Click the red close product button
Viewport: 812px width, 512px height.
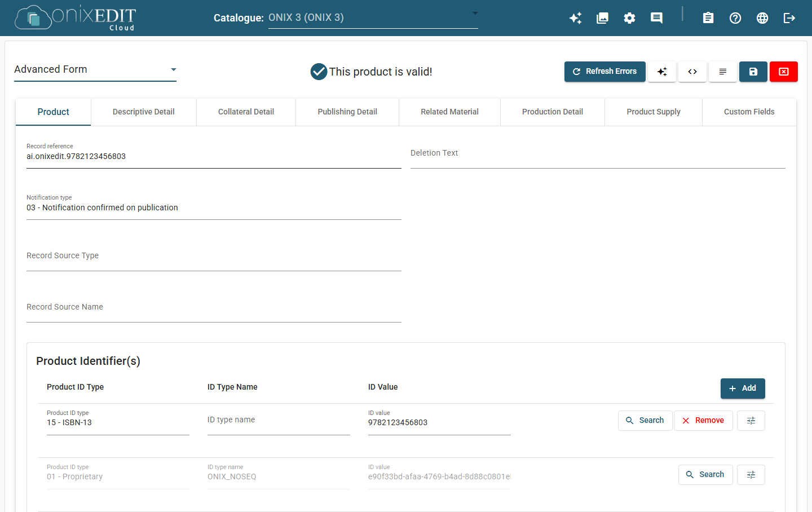tap(784, 72)
